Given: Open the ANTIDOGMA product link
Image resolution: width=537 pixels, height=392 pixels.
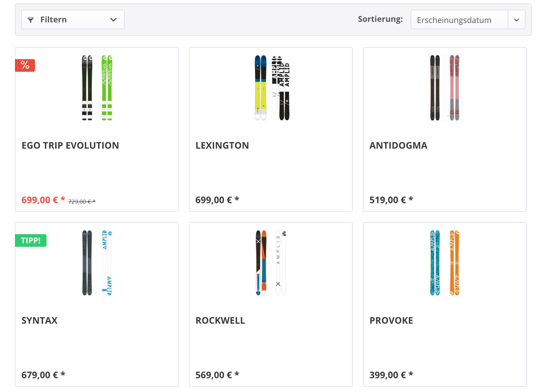Looking at the screenshot, I should [398, 145].
